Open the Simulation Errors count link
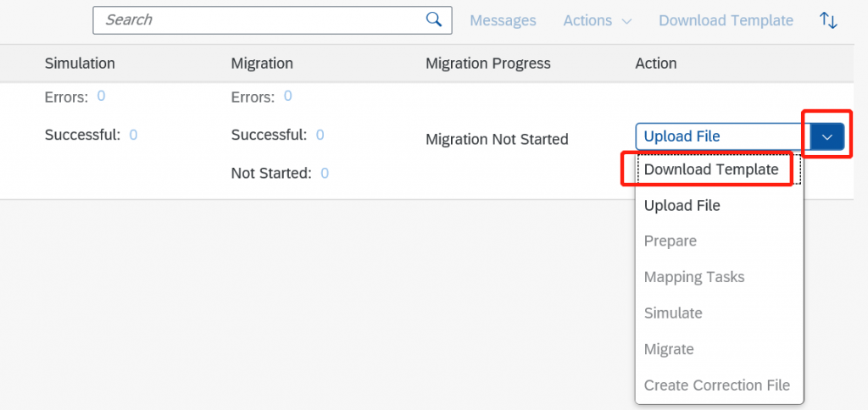Image resolution: width=868 pixels, height=410 pixels. [x=102, y=97]
